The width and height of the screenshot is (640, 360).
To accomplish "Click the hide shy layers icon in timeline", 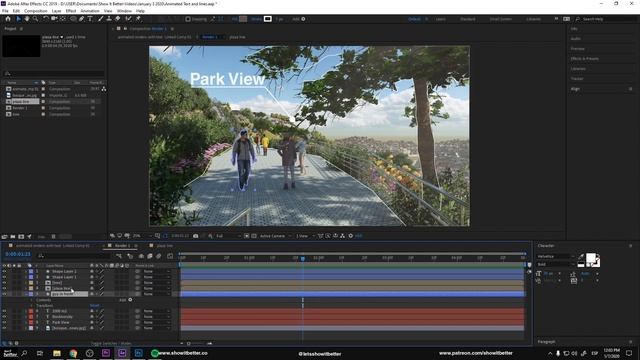I will point(141,256).
